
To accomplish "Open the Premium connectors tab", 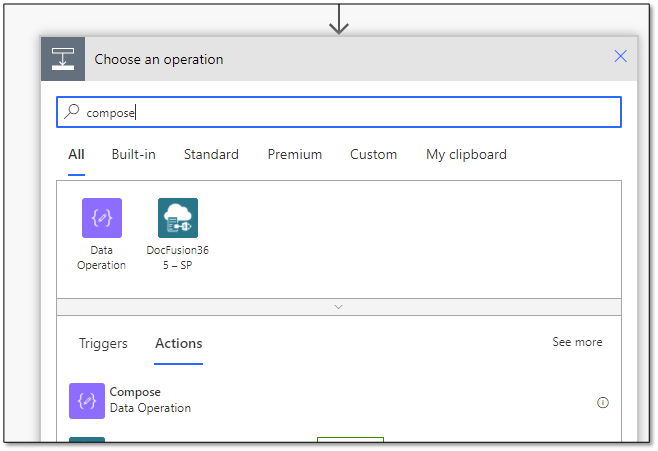I will coord(295,154).
